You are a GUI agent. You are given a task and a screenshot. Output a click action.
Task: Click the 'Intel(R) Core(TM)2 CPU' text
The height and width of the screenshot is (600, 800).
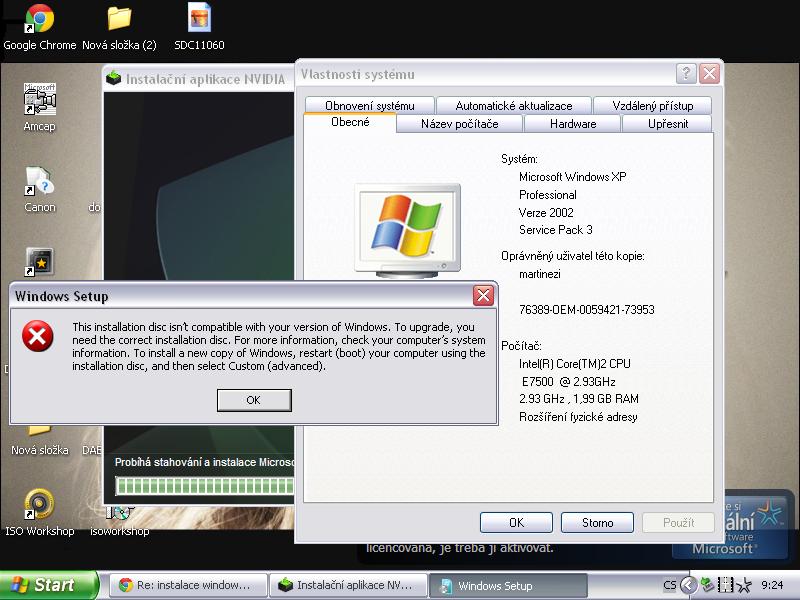coord(574,364)
